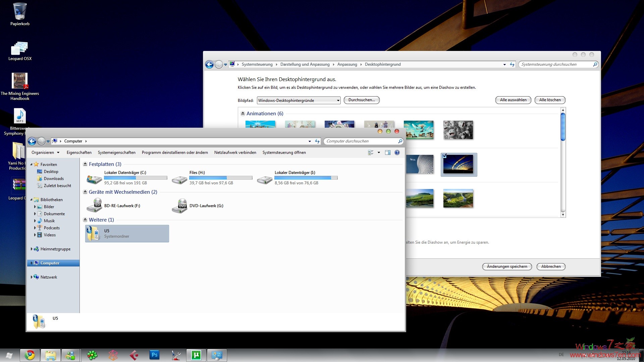This screenshot has width=644, height=362.
Task: Open the change-view dropdown arrow
Action: point(379,153)
